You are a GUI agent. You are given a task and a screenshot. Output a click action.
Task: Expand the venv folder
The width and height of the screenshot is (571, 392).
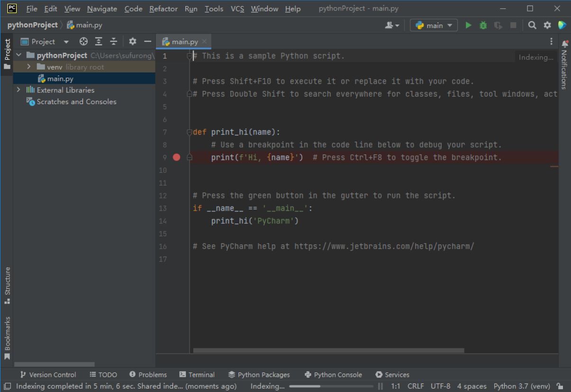[x=29, y=67]
